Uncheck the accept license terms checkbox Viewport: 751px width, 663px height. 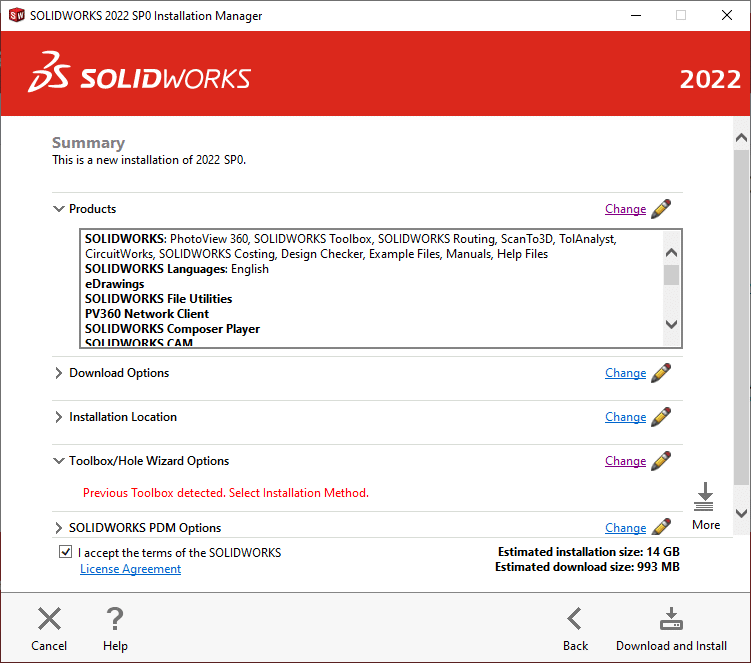66,552
